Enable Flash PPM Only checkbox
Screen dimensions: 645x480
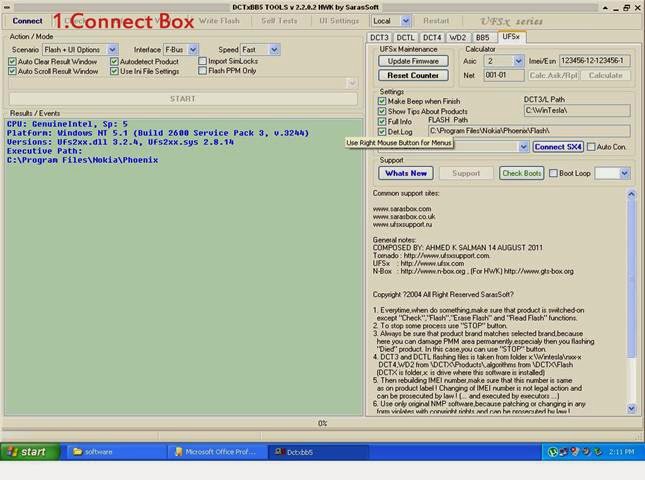pyautogui.click(x=202, y=71)
